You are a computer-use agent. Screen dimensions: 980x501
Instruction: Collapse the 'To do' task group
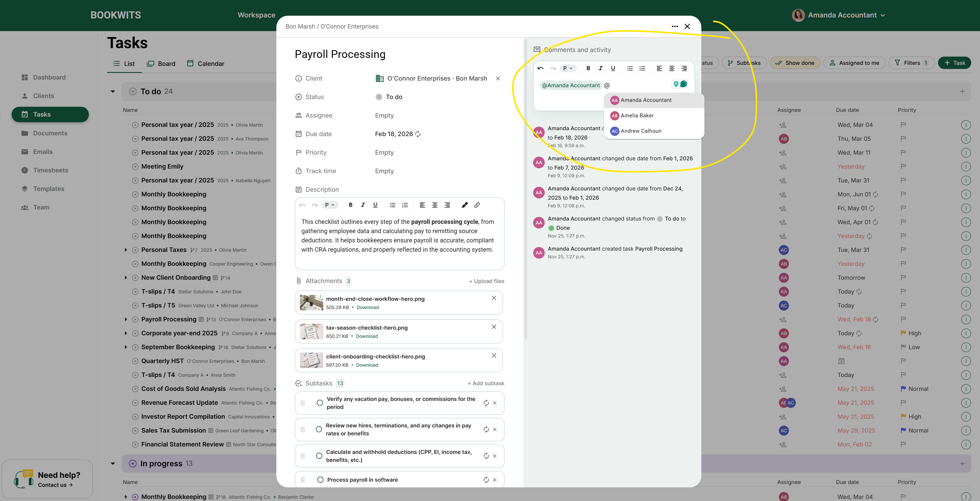(x=113, y=91)
